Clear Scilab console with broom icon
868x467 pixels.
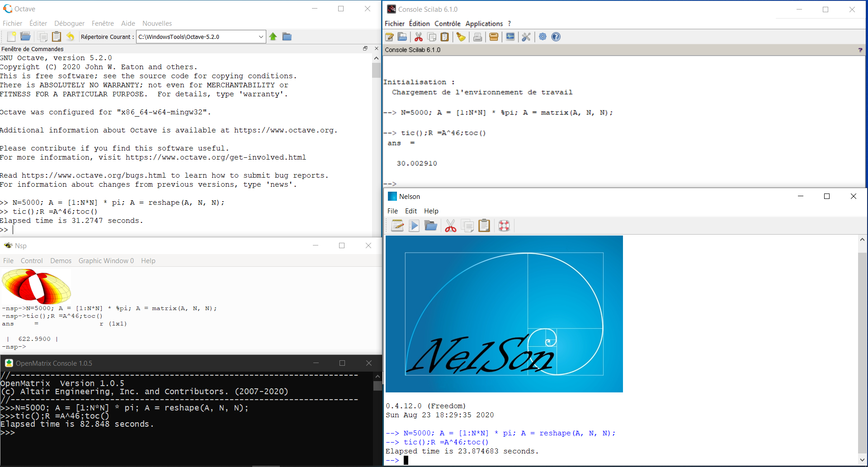[461, 37]
